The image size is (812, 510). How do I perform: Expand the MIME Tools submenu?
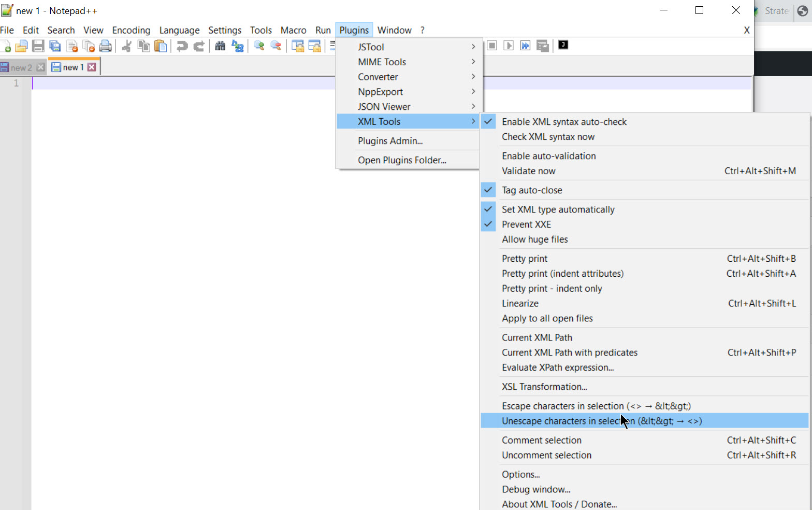pos(408,62)
